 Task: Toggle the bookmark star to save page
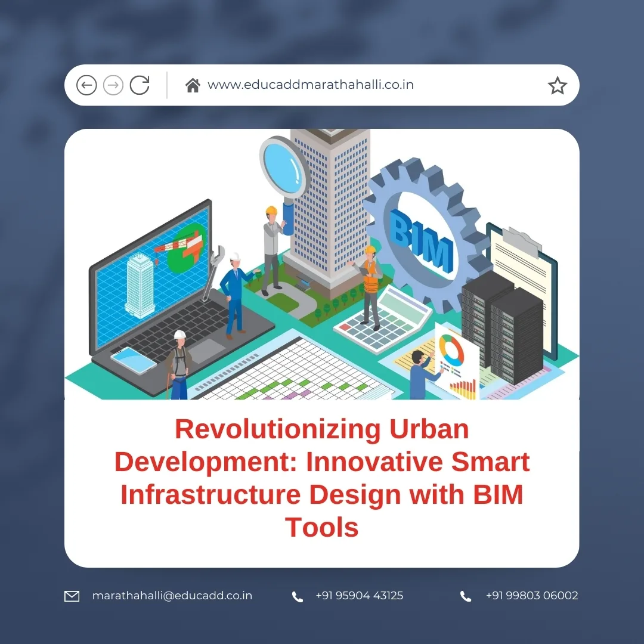pos(558,85)
